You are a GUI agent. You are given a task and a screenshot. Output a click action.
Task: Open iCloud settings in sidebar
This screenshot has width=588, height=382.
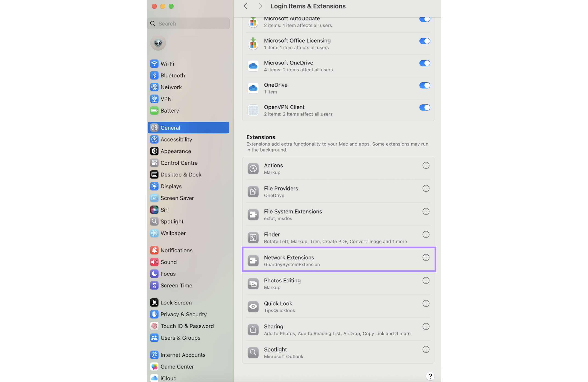tap(188, 378)
